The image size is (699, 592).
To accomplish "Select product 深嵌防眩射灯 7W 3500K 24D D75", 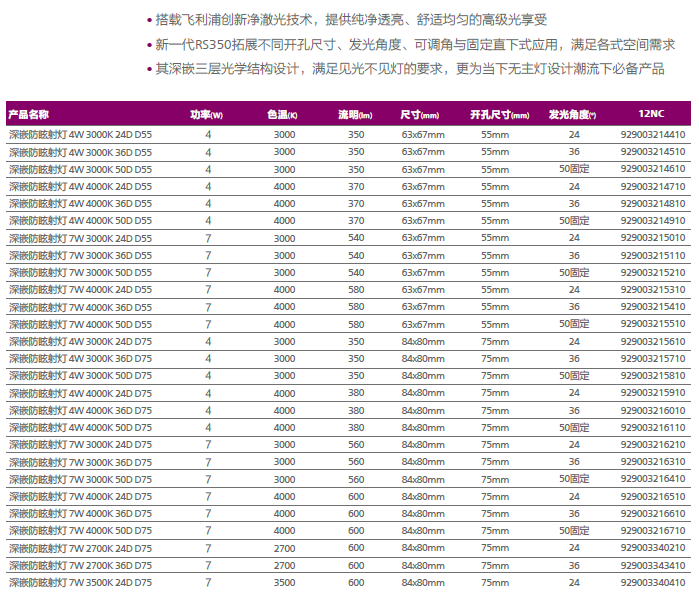I will tap(81, 582).
